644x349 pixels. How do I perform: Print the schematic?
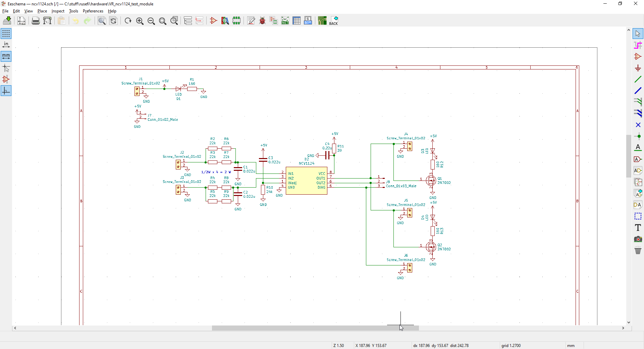36,21
